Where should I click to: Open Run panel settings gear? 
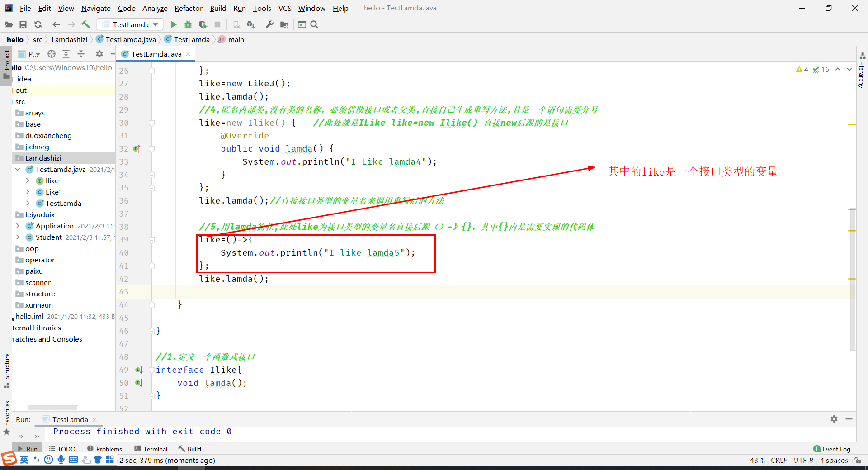[x=834, y=419]
